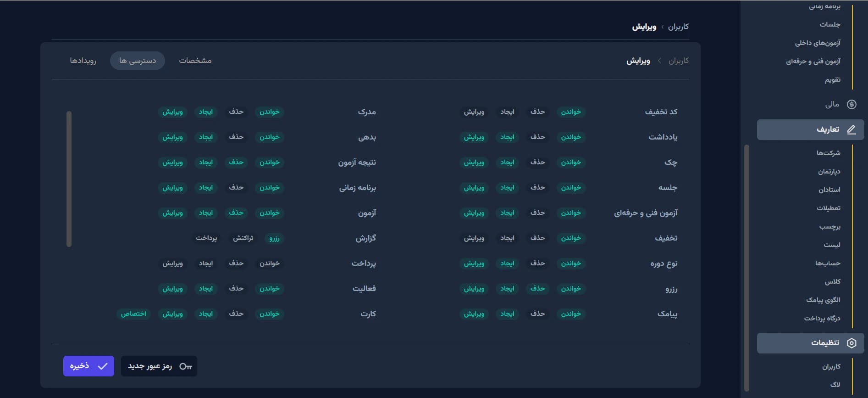Open درگاه پرداخت in sidebar
868x398 pixels.
[822, 318]
